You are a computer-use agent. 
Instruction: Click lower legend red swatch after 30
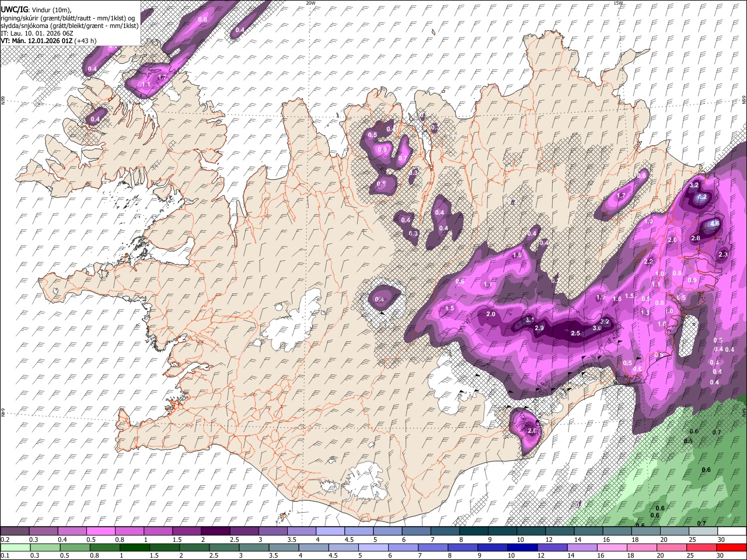(731, 547)
